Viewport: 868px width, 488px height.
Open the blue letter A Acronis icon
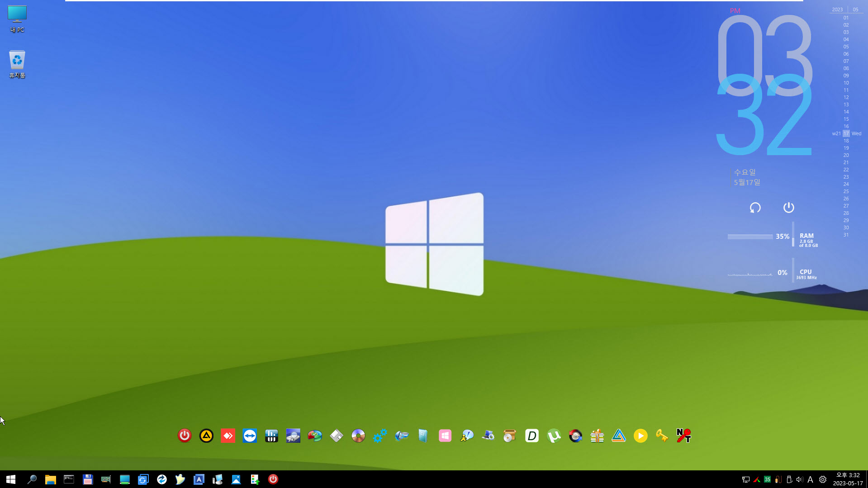(199, 479)
